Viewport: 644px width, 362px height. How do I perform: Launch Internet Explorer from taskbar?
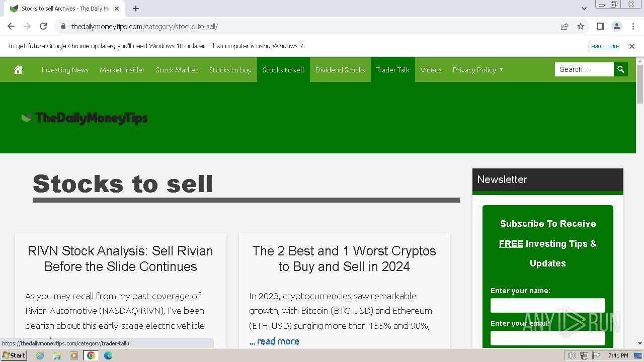coord(40,355)
